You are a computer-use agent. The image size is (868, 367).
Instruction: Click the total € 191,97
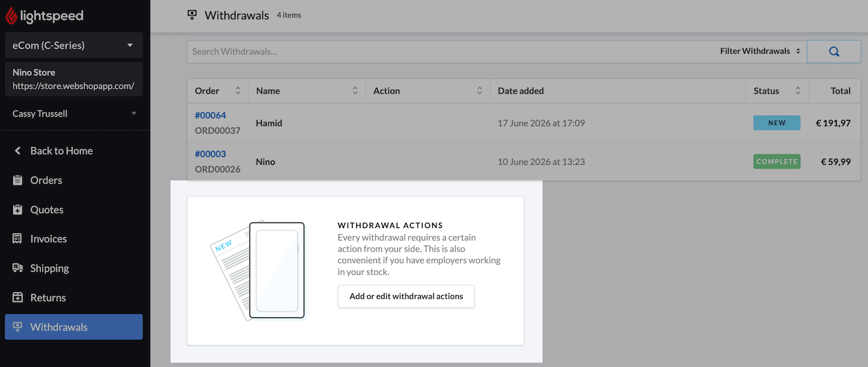833,123
